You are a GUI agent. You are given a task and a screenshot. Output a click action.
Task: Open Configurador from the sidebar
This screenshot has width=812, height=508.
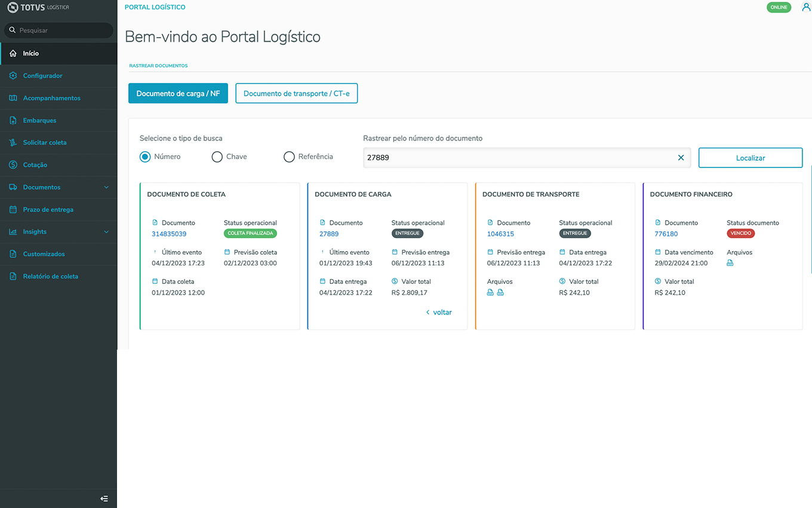(42, 76)
